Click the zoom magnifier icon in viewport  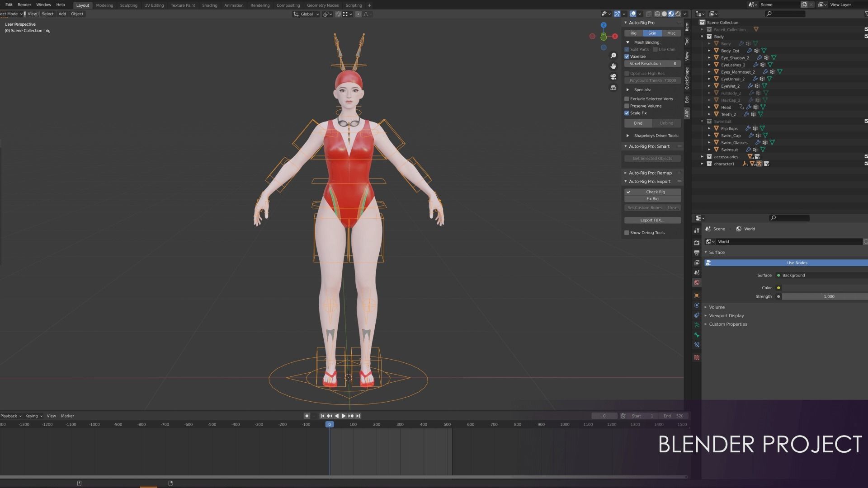[x=613, y=56]
